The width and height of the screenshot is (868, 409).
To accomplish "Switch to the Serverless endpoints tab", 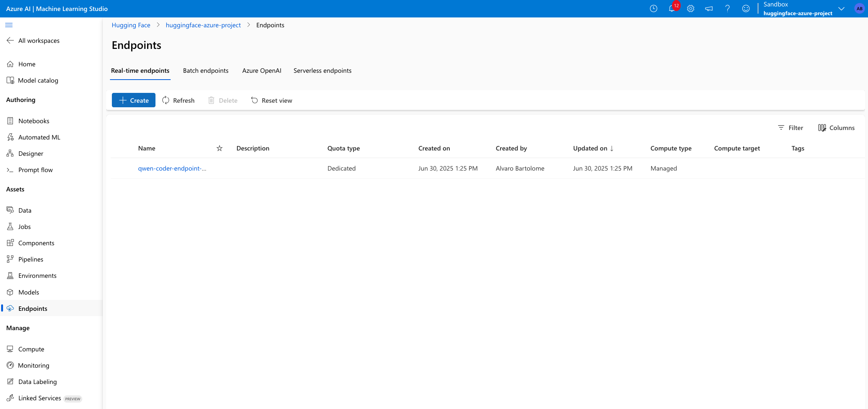I will coord(322,71).
